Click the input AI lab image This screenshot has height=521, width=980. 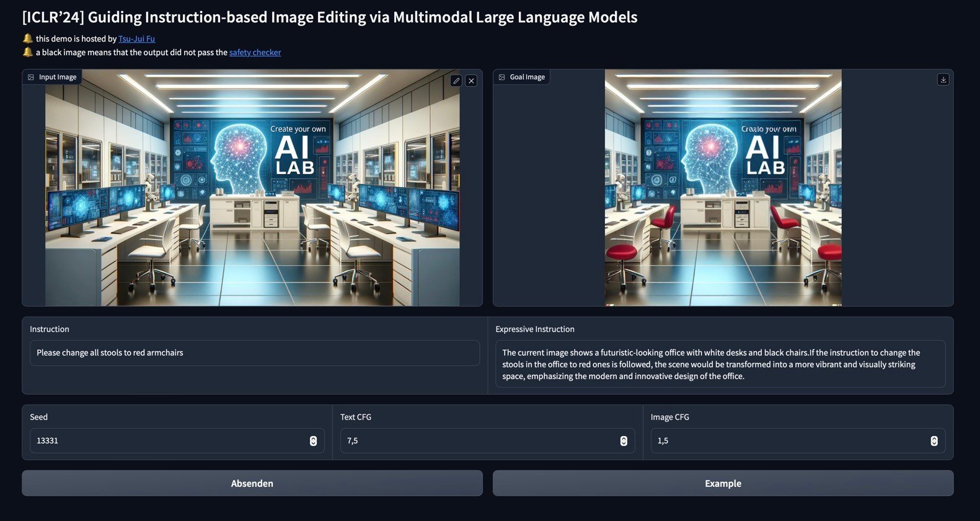252,188
